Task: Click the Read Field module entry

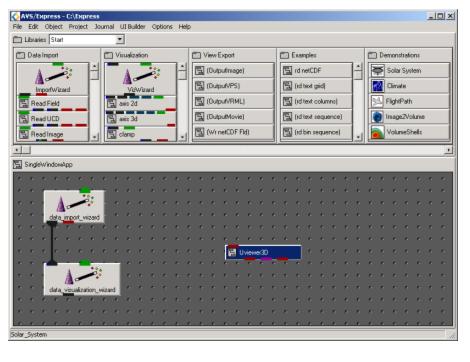Action: click(x=53, y=104)
